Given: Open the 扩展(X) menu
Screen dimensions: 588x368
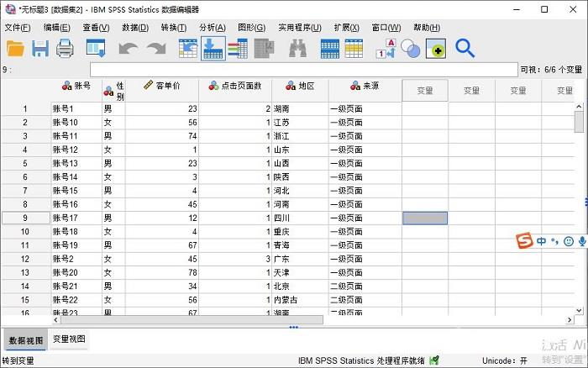Looking at the screenshot, I should pos(346,28).
